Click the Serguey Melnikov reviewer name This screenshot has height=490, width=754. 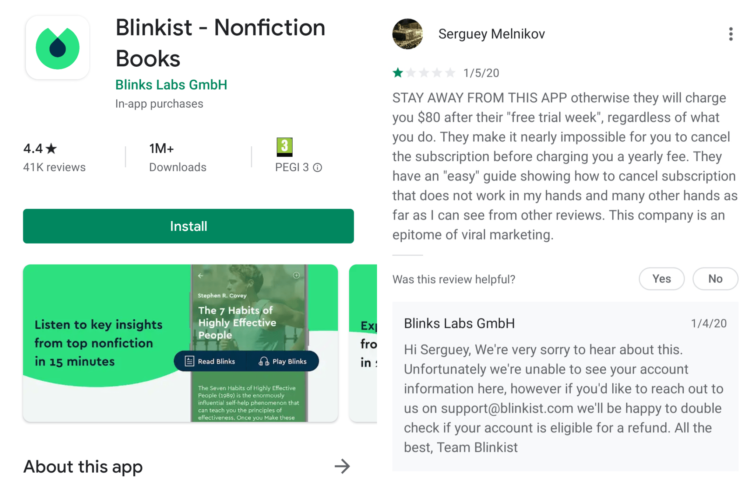tap(491, 34)
